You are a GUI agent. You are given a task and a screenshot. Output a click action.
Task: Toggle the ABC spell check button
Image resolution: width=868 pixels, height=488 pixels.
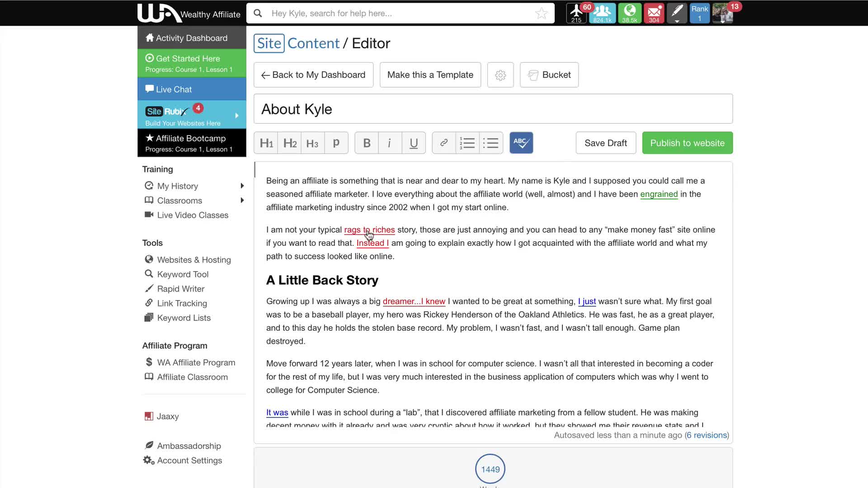[x=521, y=143]
